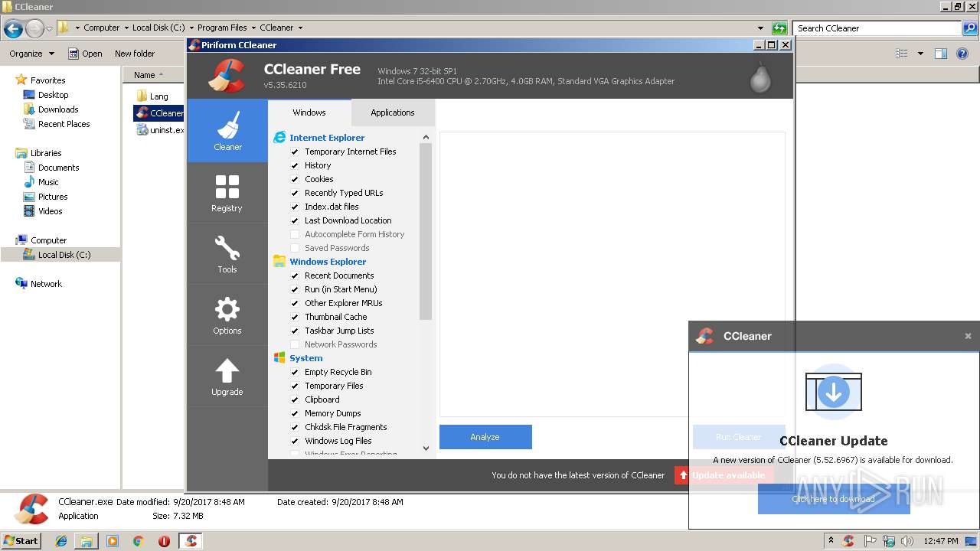Click New folder in the Explorer toolbar
Image resolution: width=980 pixels, height=551 pixels.
[135, 54]
